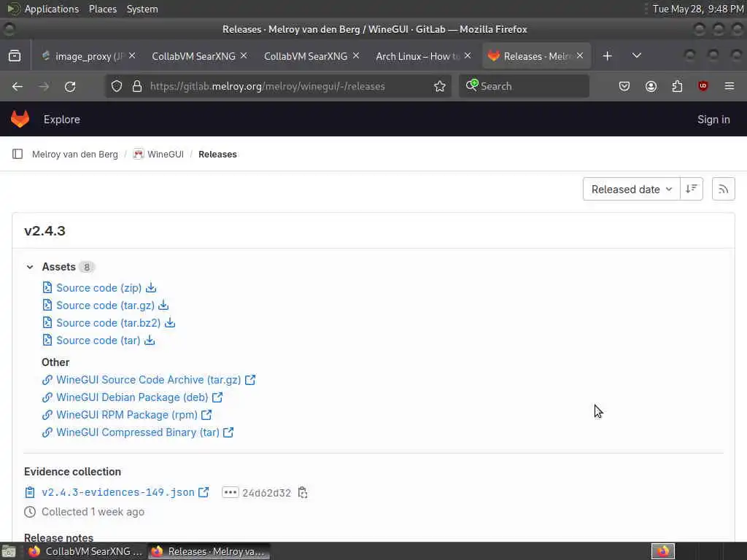Open the Applications menu
The image size is (747, 560).
(x=52, y=9)
